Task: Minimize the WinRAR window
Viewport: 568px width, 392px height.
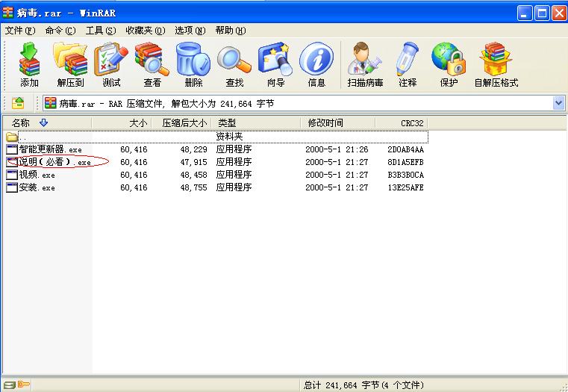Action: (x=525, y=13)
